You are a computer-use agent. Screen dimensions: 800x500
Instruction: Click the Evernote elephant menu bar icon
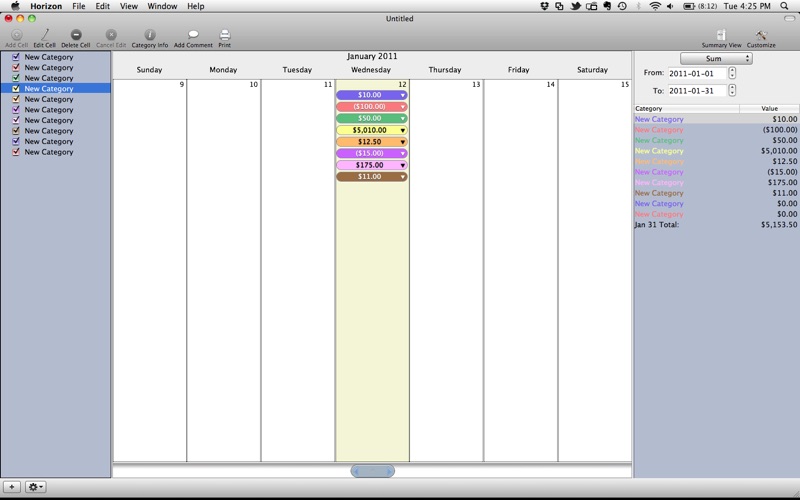click(x=607, y=6)
